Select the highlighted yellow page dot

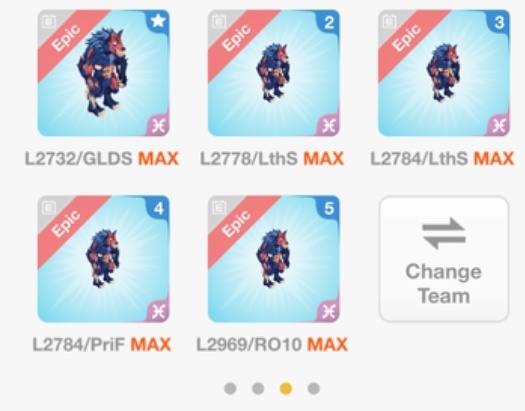286,388
